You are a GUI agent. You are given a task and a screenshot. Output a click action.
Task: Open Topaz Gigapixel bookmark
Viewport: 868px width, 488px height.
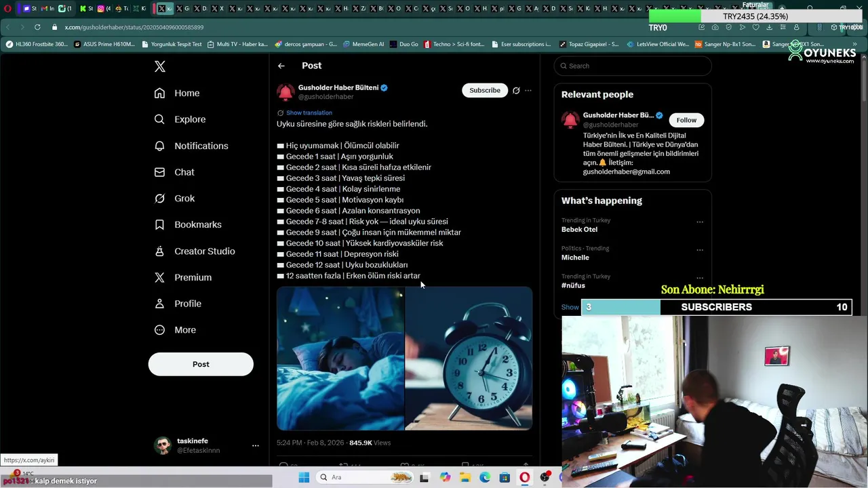click(x=589, y=44)
